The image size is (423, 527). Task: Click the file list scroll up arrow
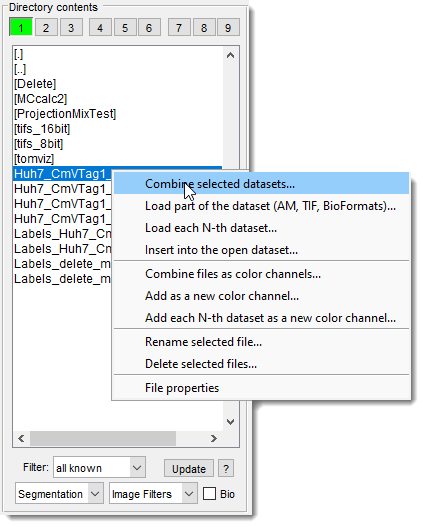pos(230,55)
